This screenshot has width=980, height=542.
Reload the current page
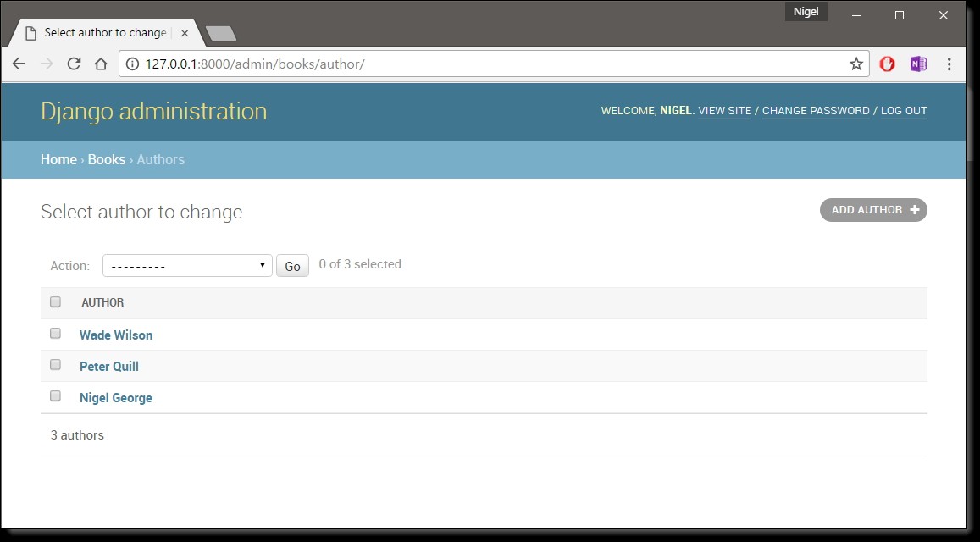(74, 64)
